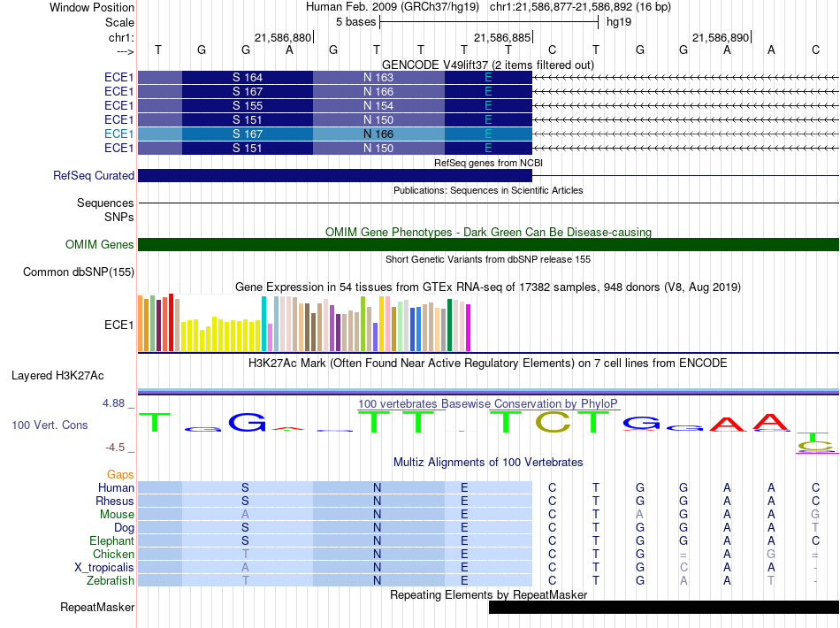Click the ECE1 label beside the GTEx chart
This screenshot has width=840, height=628.
point(118,325)
